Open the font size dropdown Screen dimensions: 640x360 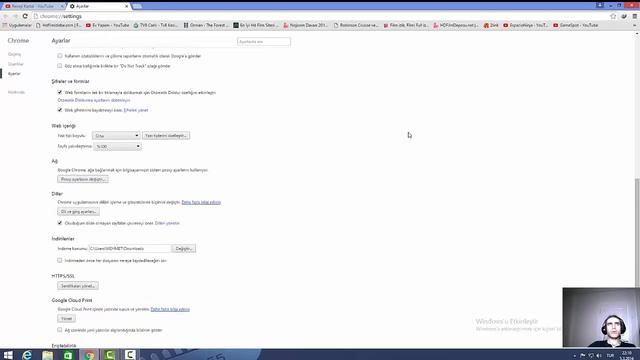coord(116,136)
